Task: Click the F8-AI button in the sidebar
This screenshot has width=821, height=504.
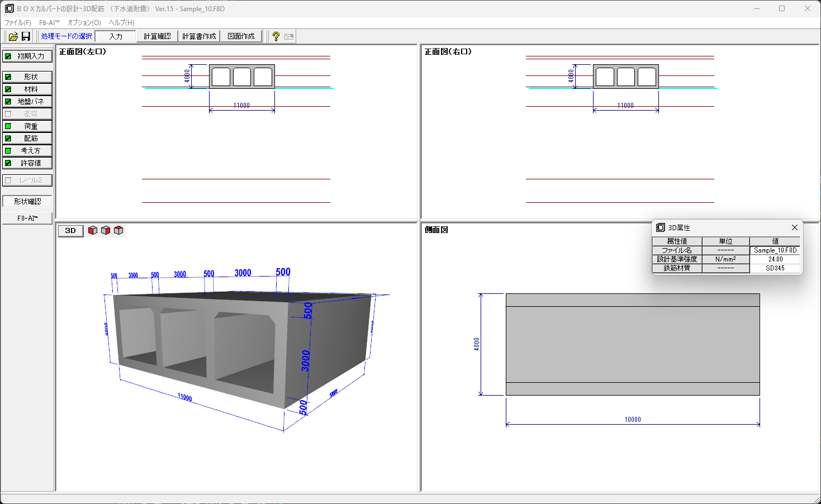Action: [x=27, y=218]
